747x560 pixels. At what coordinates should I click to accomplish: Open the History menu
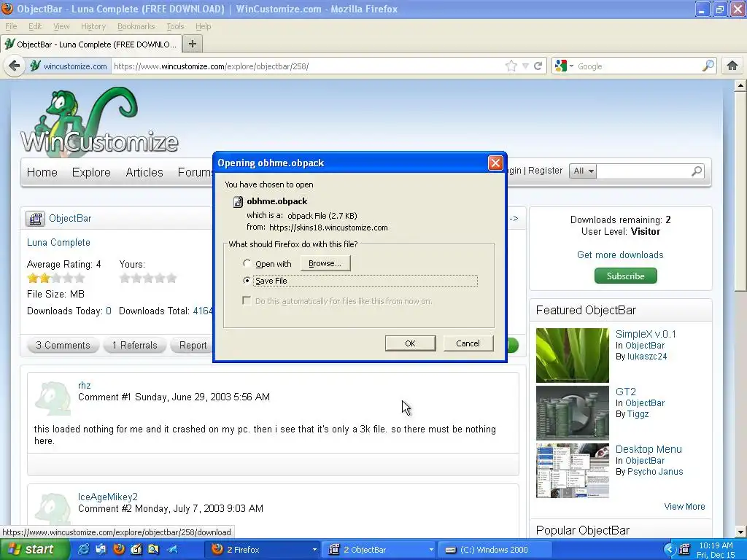pyautogui.click(x=93, y=26)
